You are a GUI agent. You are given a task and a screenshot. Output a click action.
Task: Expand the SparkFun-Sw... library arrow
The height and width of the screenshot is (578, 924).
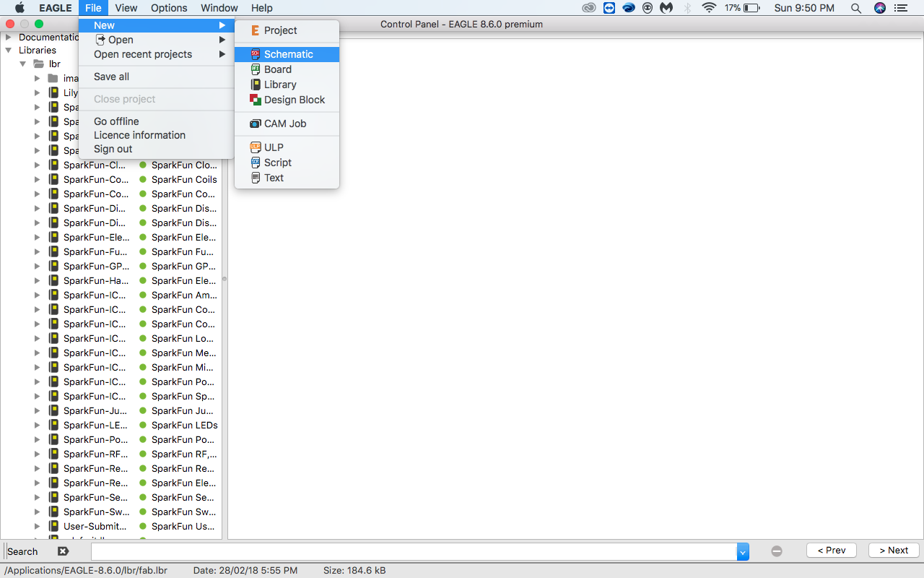[38, 512]
